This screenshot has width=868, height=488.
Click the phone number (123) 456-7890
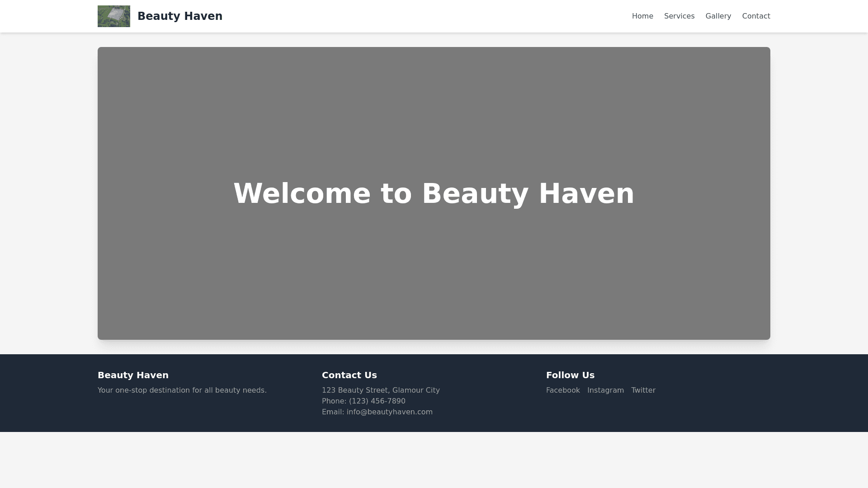[x=377, y=401]
